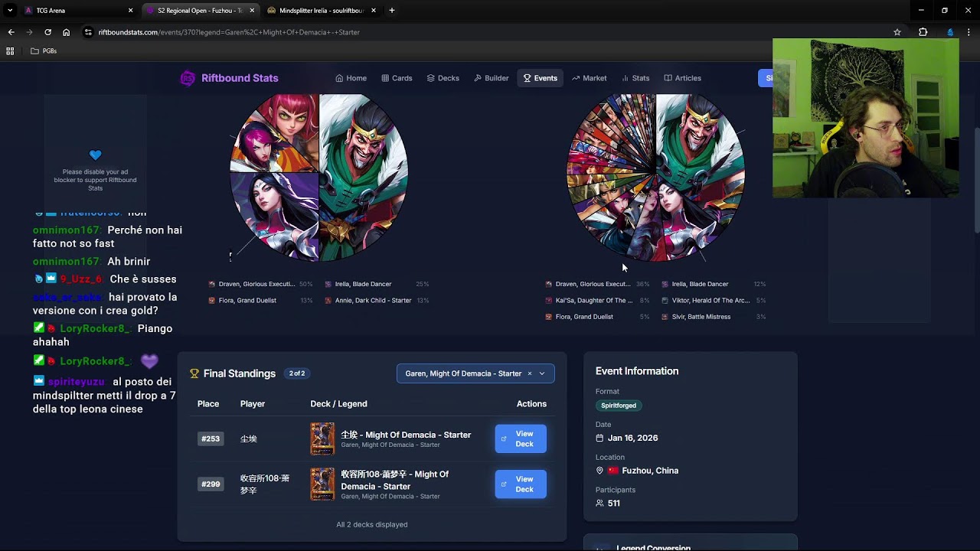Open a new browser tab
980x551 pixels.
pyautogui.click(x=392, y=11)
